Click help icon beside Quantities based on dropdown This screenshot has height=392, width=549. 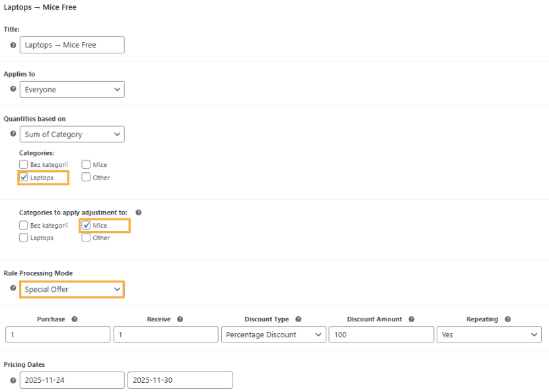tap(13, 134)
